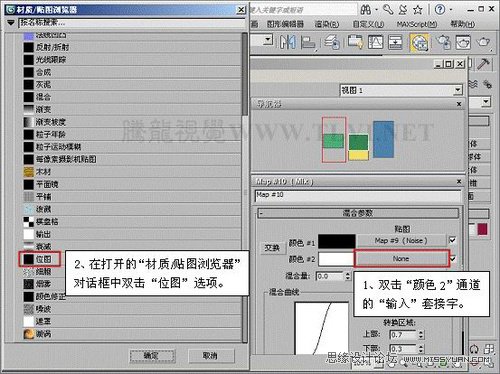Open the 自定义(U) menu

click(x=368, y=24)
